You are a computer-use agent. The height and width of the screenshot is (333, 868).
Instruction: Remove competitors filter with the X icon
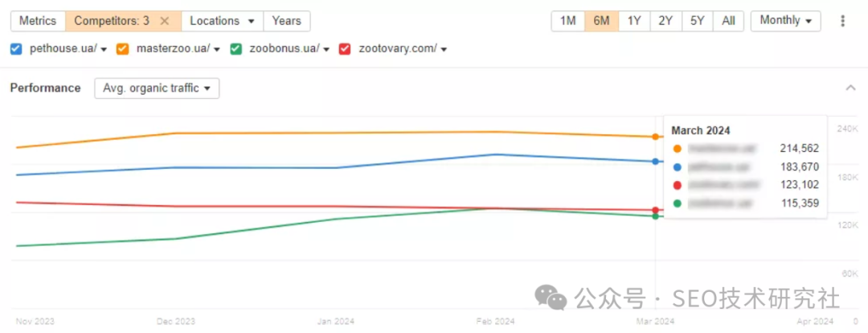coord(165,21)
